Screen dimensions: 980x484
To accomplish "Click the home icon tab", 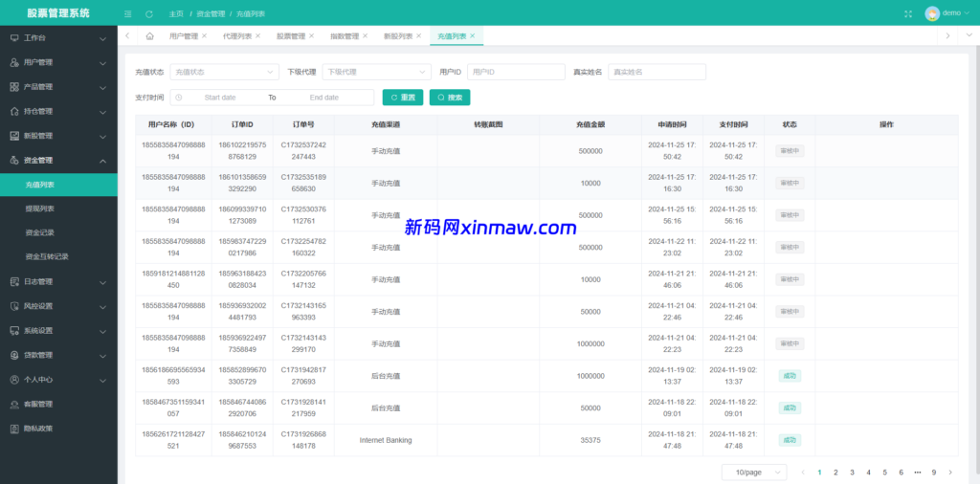I will (150, 36).
